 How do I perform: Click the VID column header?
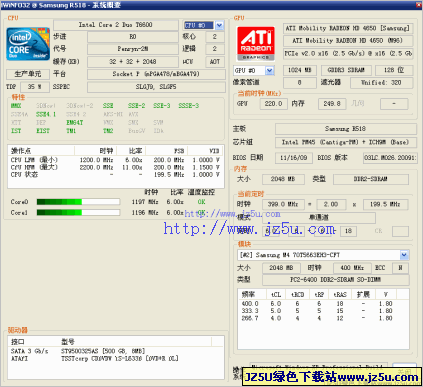(205, 151)
